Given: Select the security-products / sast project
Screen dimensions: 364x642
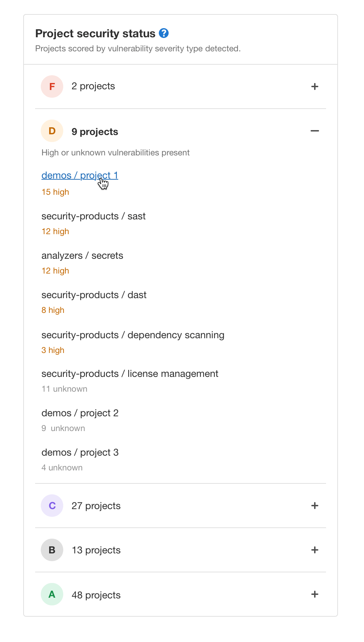Looking at the screenshot, I should 93,216.
